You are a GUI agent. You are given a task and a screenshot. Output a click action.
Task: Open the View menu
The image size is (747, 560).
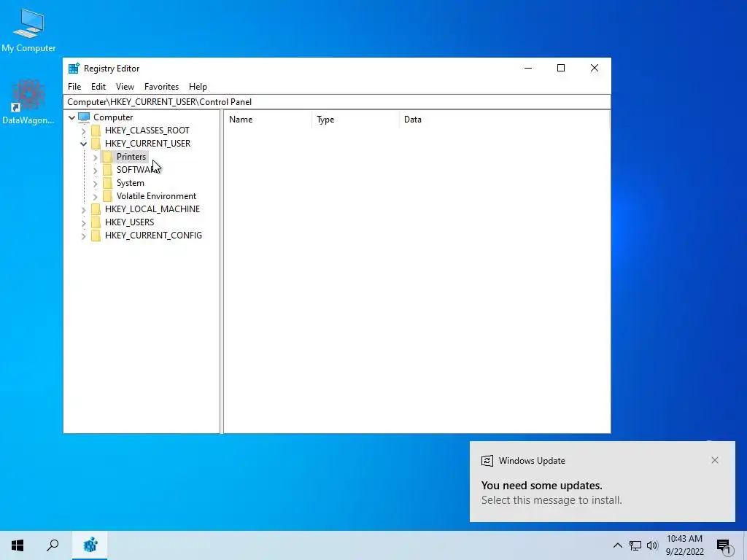click(125, 87)
